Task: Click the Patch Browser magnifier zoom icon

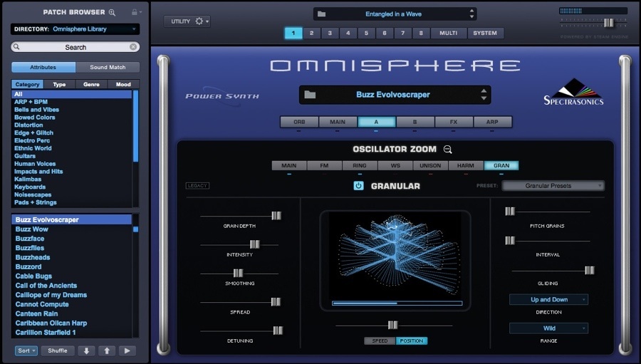Action: pos(112,12)
